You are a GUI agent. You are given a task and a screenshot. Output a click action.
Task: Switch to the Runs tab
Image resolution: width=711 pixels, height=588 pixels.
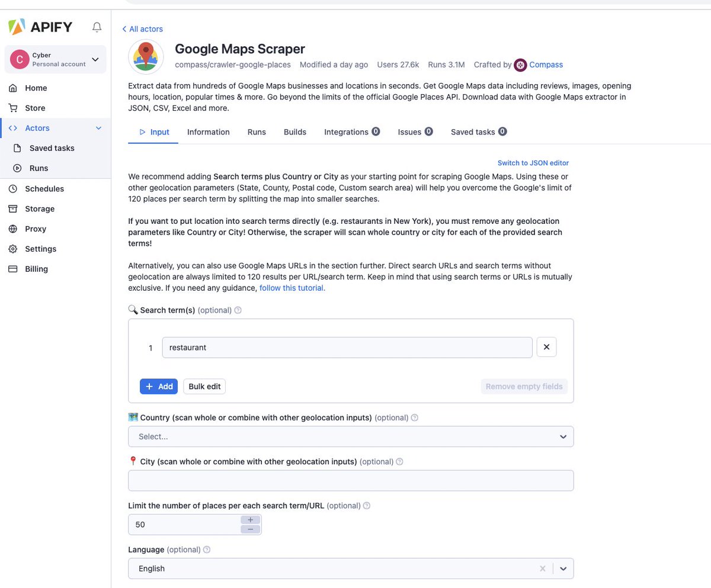click(257, 132)
